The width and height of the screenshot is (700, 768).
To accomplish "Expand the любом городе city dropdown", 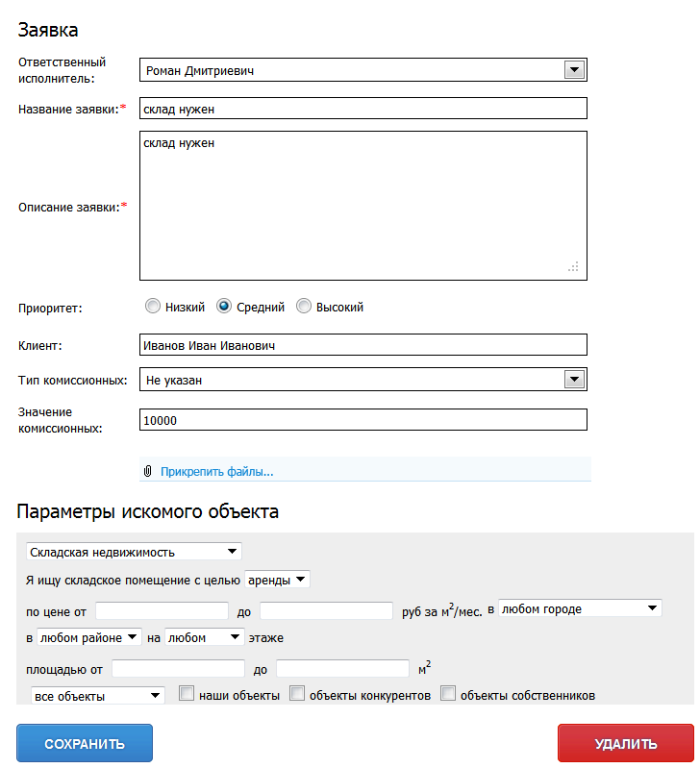I will point(580,608).
